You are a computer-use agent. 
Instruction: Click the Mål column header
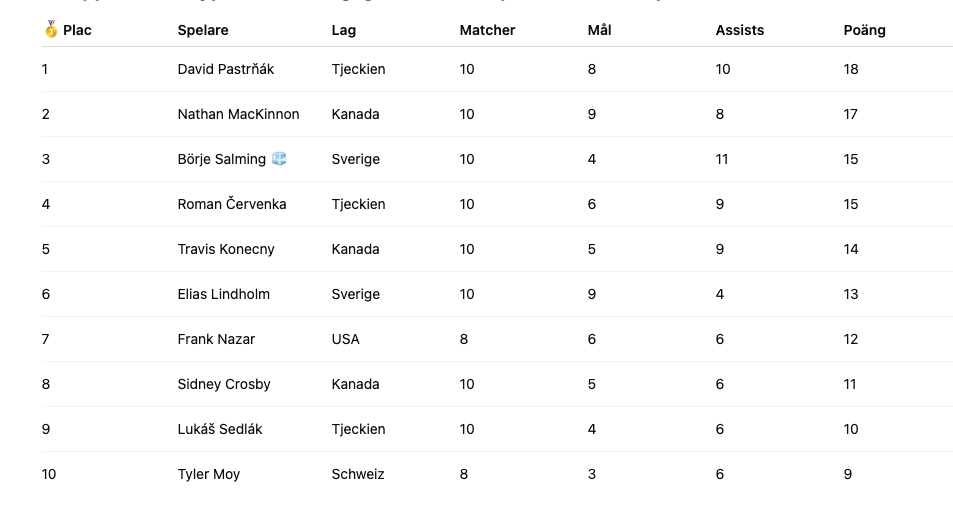pos(599,30)
